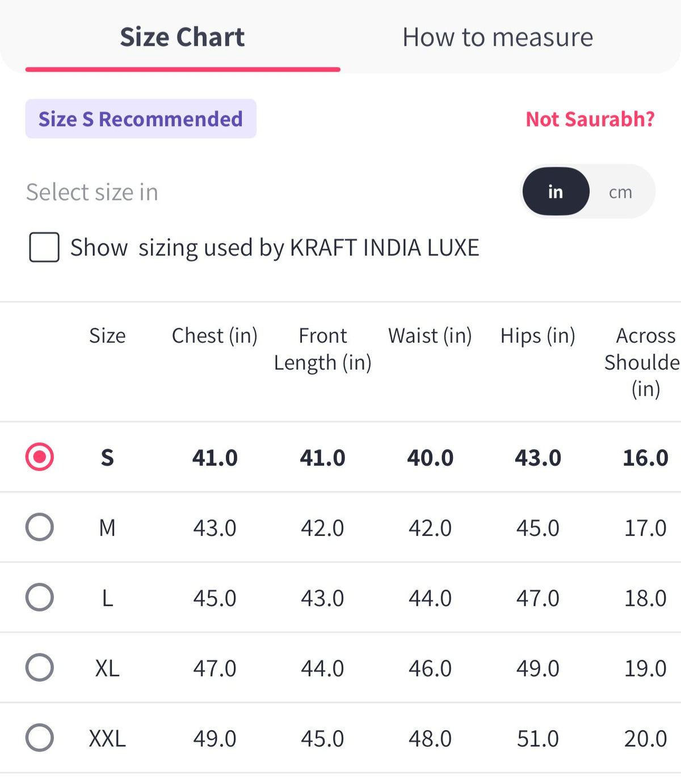Viewport: 681px width, 784px height.
Task: Switch to the Size Chart tab
Action: [x=182, y=37]
